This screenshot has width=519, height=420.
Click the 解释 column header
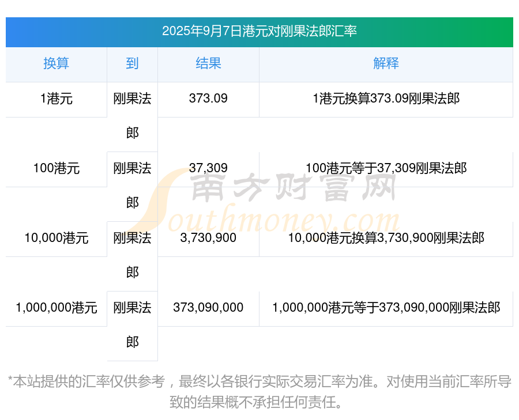386,63
